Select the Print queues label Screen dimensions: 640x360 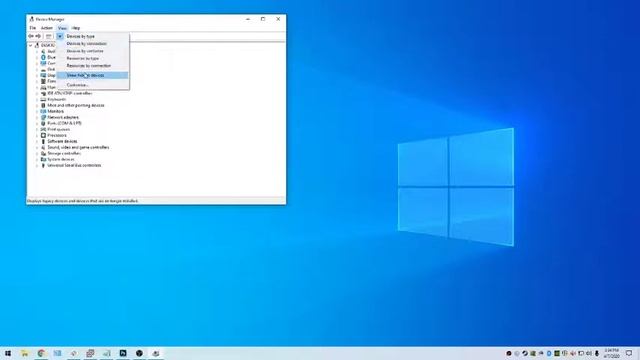(x=58, y=129)
